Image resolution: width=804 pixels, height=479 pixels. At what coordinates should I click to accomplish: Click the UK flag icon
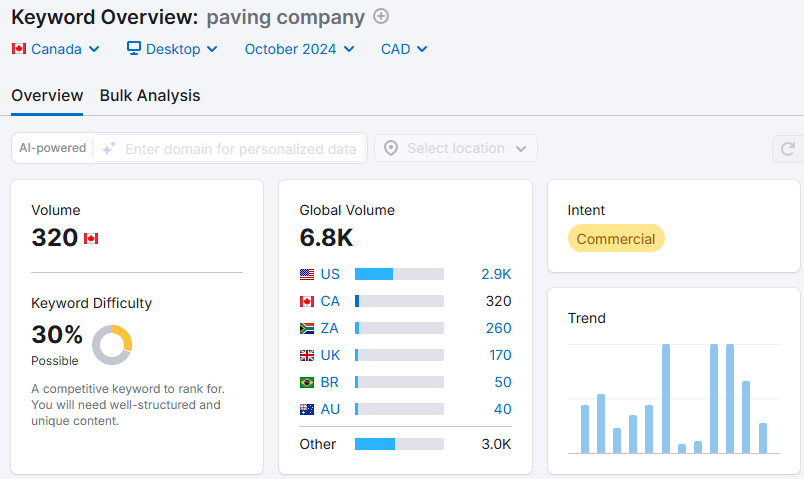307,355
